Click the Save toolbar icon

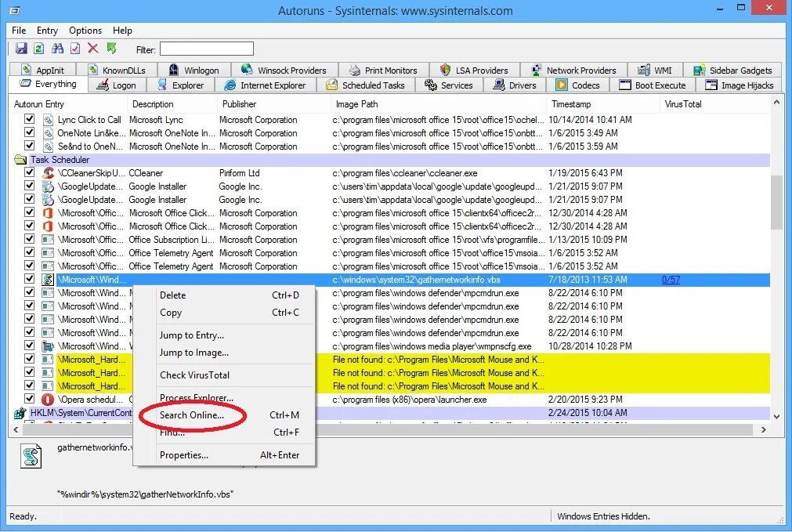tap(20, 49)
